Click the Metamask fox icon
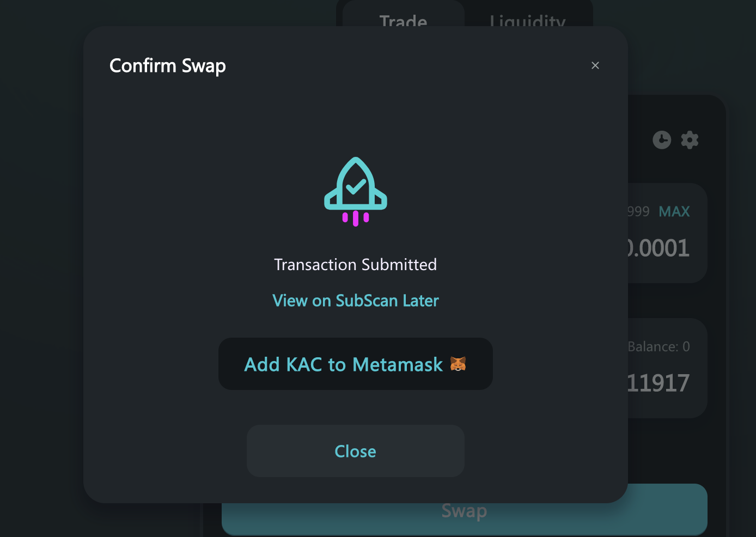Viewport: 756px width, 537px height. 458,364
